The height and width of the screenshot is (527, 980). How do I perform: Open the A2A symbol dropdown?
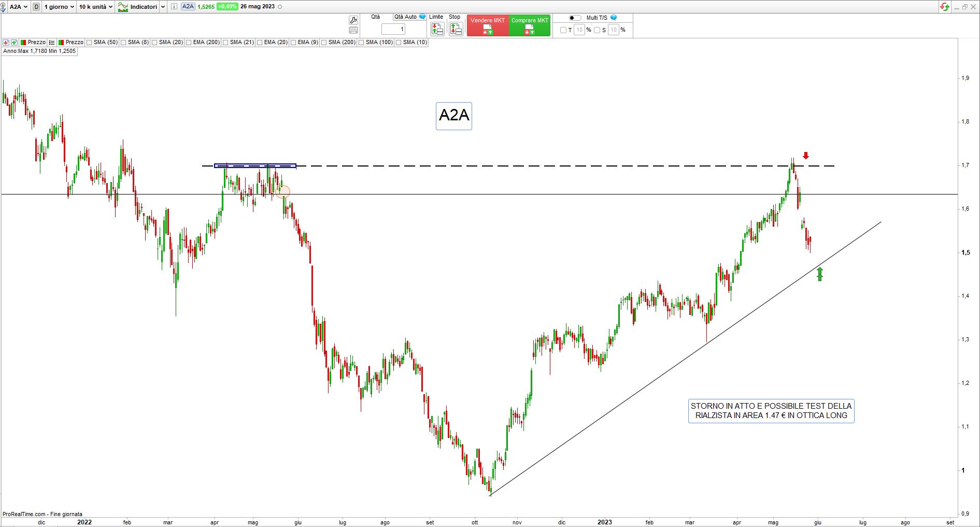click(19, 7)
